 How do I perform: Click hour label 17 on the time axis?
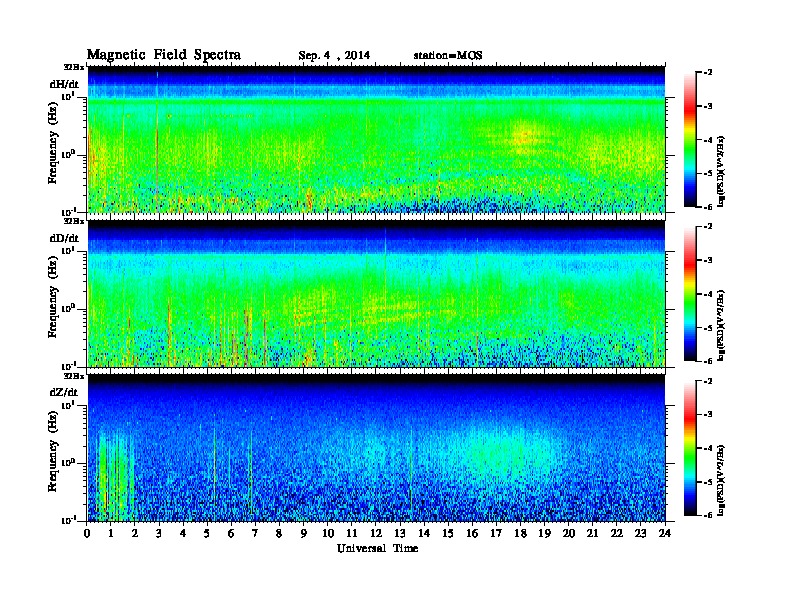(497, 534)
